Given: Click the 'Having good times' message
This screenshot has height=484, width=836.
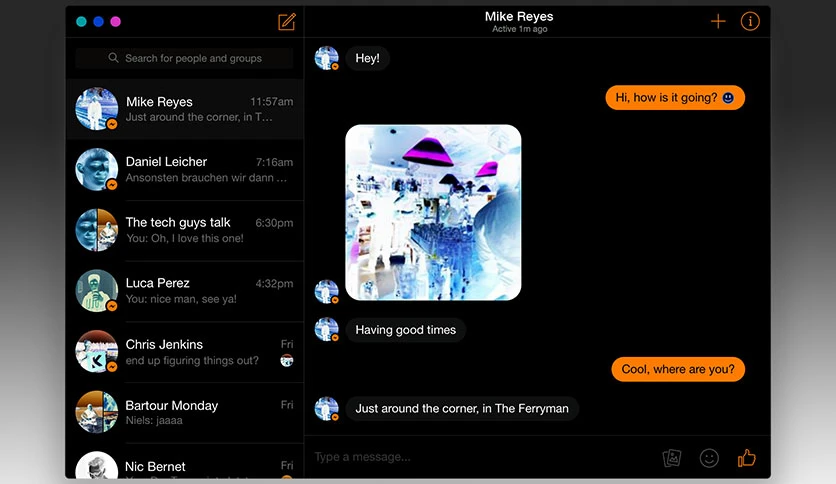Looking at the screenshot, I should (x=405, y=330).
